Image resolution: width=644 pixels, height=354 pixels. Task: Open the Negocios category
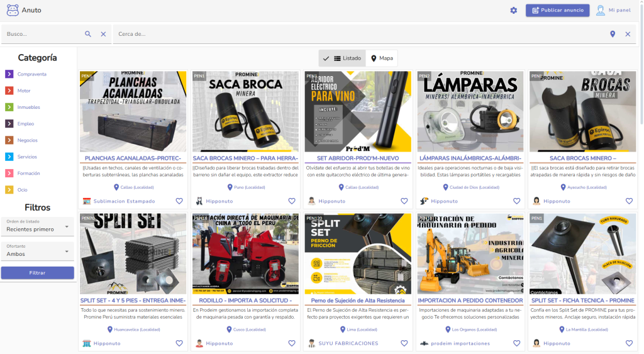pos(27,140)
